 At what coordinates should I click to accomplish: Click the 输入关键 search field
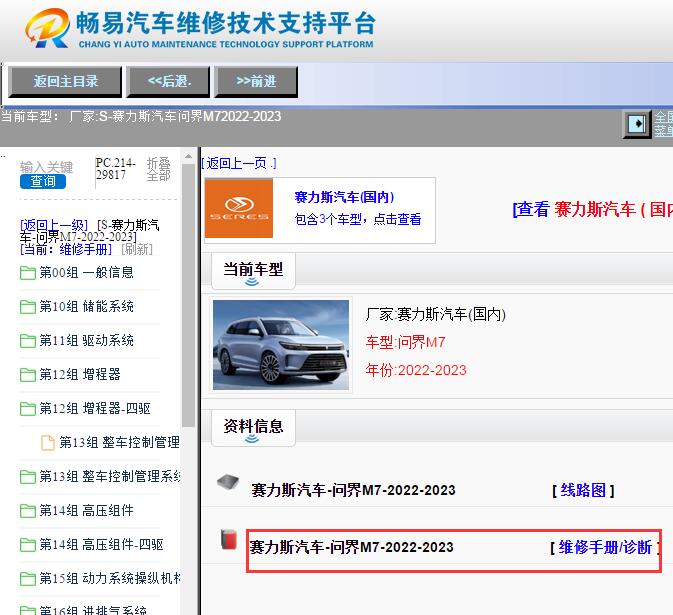(46, 167)
